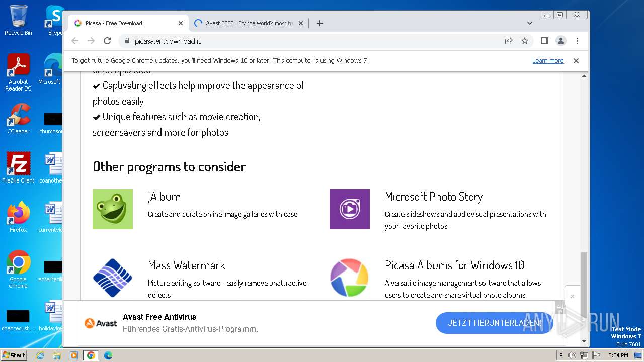Click the Chrome taskbar button

(x=91, y=355)
